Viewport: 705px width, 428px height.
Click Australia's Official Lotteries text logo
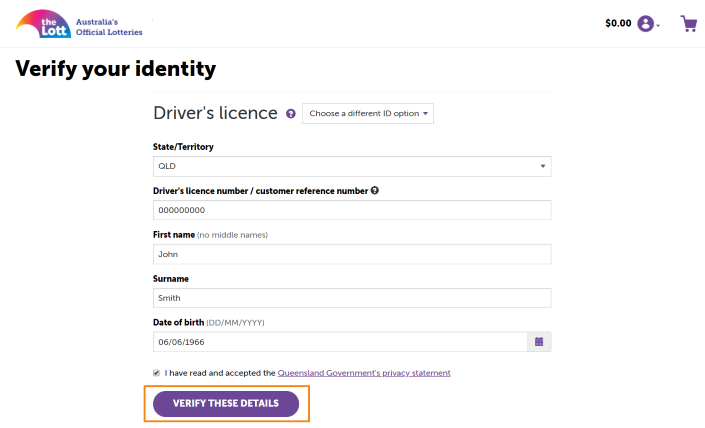109,27
